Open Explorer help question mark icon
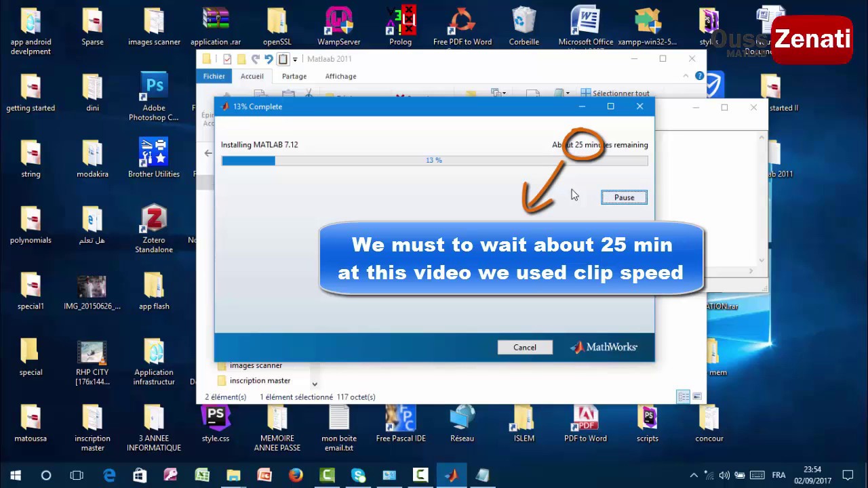Image resolution: width=868 pixels, height=488 pixels. point(699,76)
